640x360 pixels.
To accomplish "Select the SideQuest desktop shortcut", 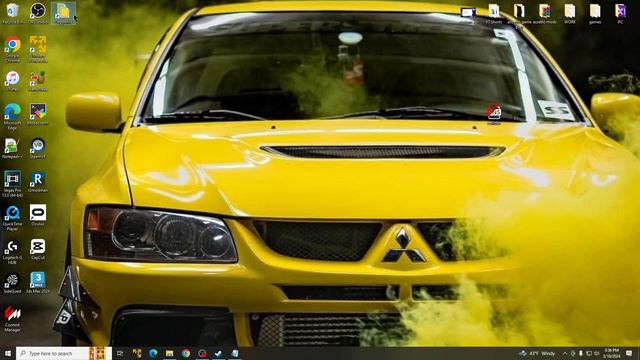I will [x=13, y=283].
